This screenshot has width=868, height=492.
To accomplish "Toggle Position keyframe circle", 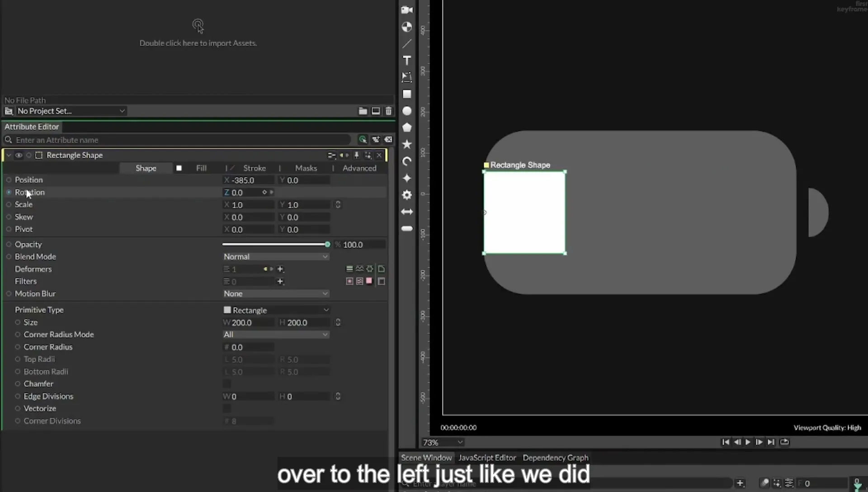I will (9, 180).
